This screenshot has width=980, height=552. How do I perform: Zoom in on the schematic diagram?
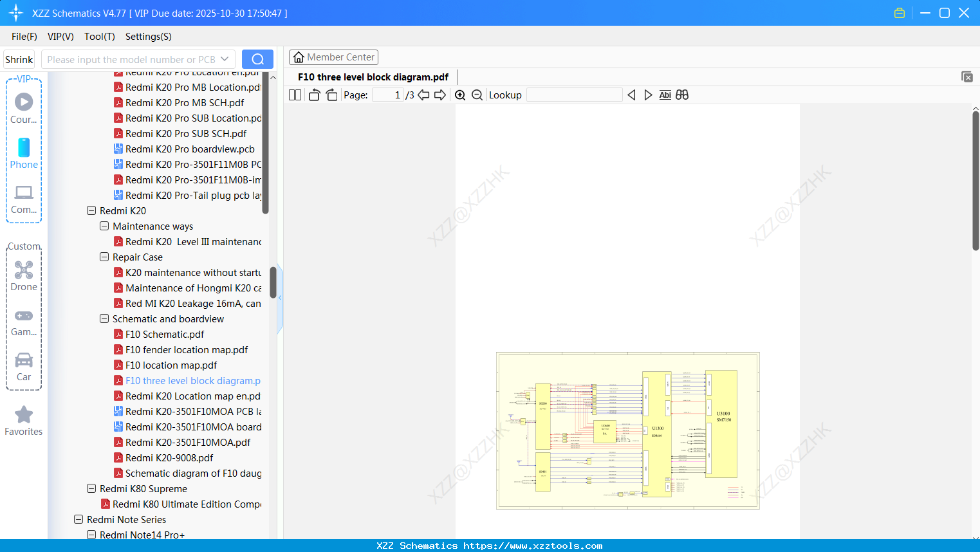(460, 95)
